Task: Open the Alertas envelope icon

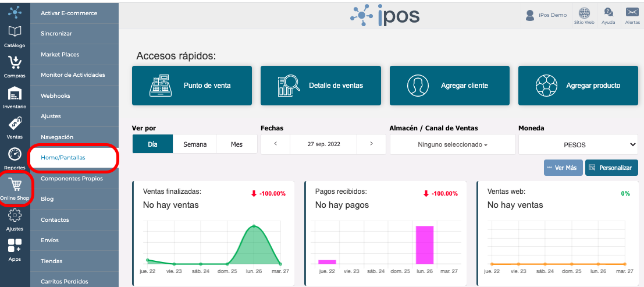Action: 632,12
